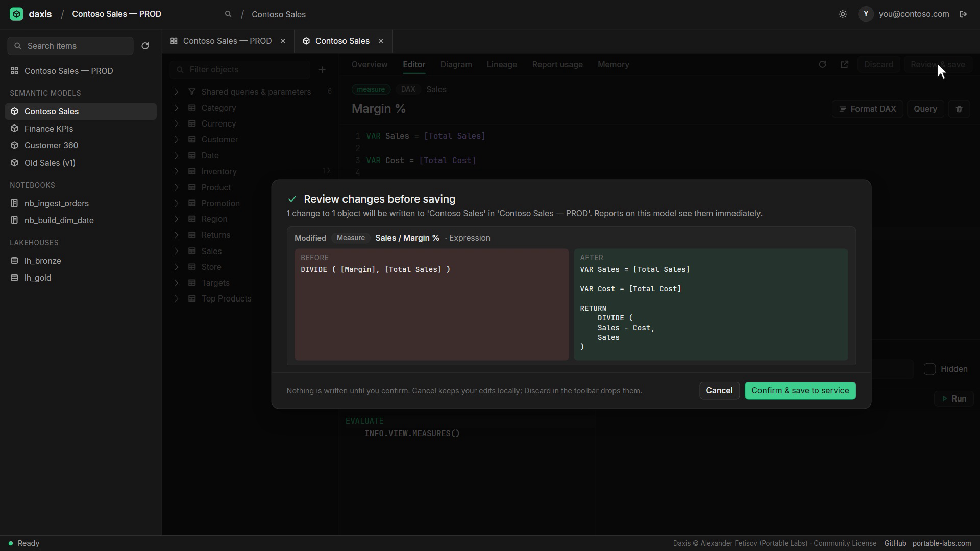The height and width of the screenshot is (551, 980).
Task: Close the Contoso Sales model tab
Action: point(381,41)
